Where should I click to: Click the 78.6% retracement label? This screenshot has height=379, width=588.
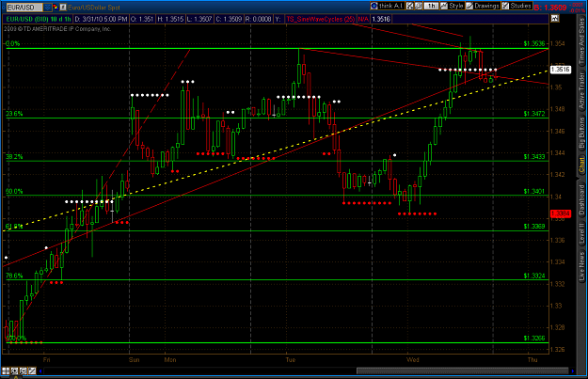pyautogui.click(x=14, y=276)
